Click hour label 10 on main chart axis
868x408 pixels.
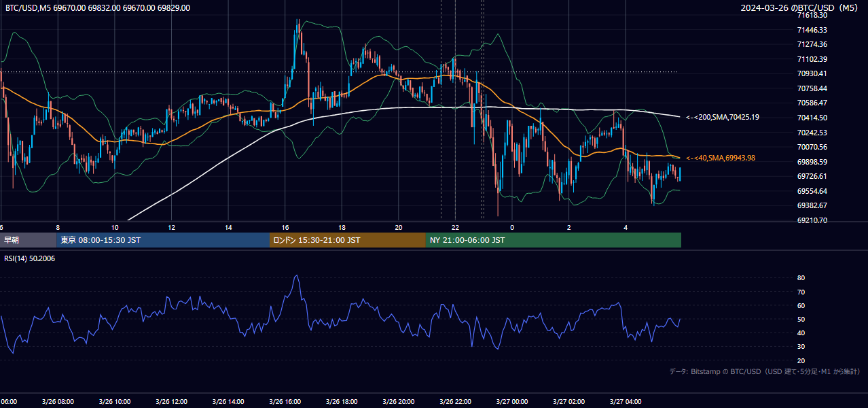tap(115, 227)
